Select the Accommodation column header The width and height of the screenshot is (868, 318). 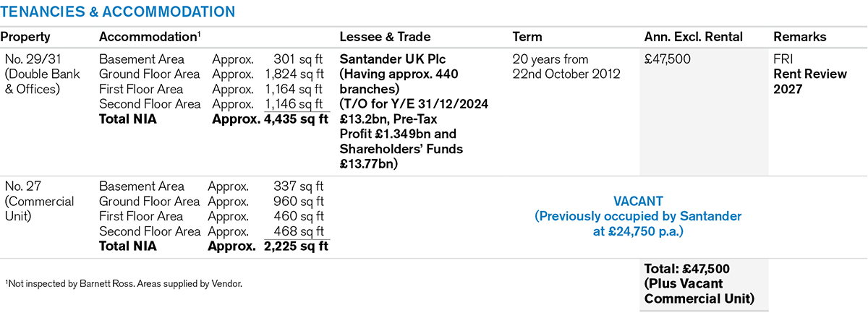[149, 37]
